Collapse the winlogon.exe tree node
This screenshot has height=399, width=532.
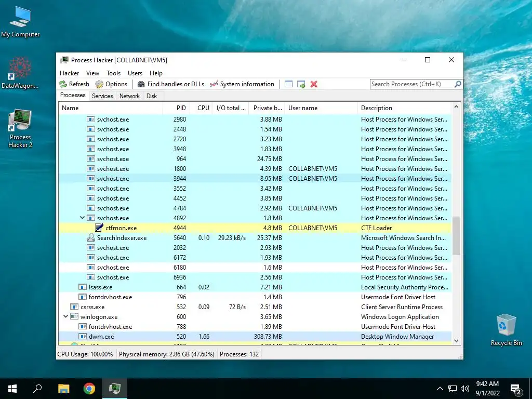65,316
